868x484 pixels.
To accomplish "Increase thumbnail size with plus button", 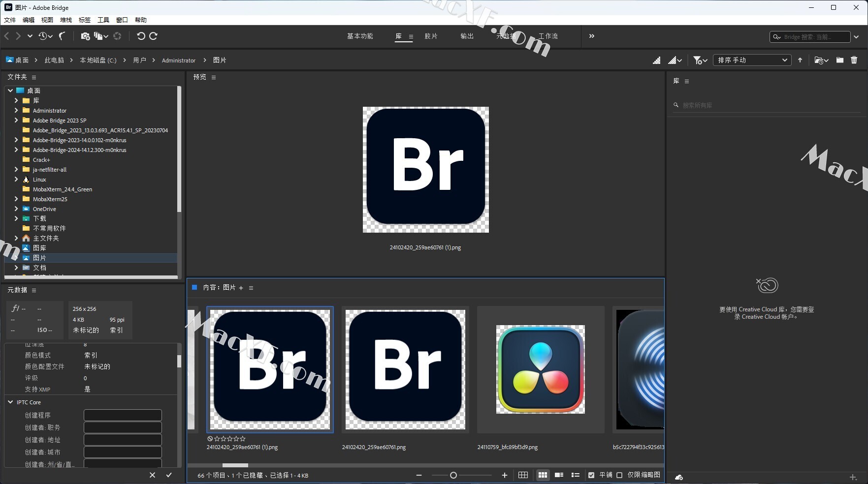I will (x=505, y=475).
